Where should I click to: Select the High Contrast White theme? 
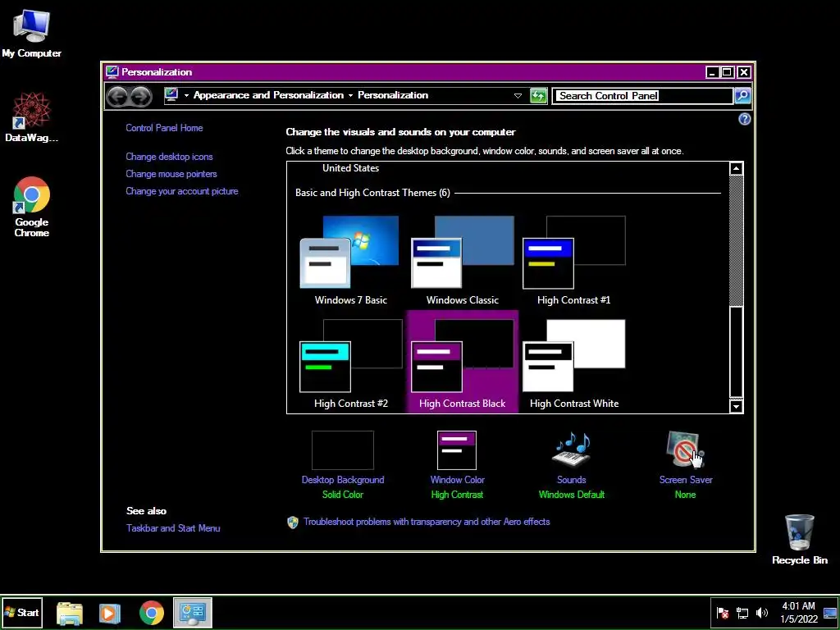tap(573, 363)
